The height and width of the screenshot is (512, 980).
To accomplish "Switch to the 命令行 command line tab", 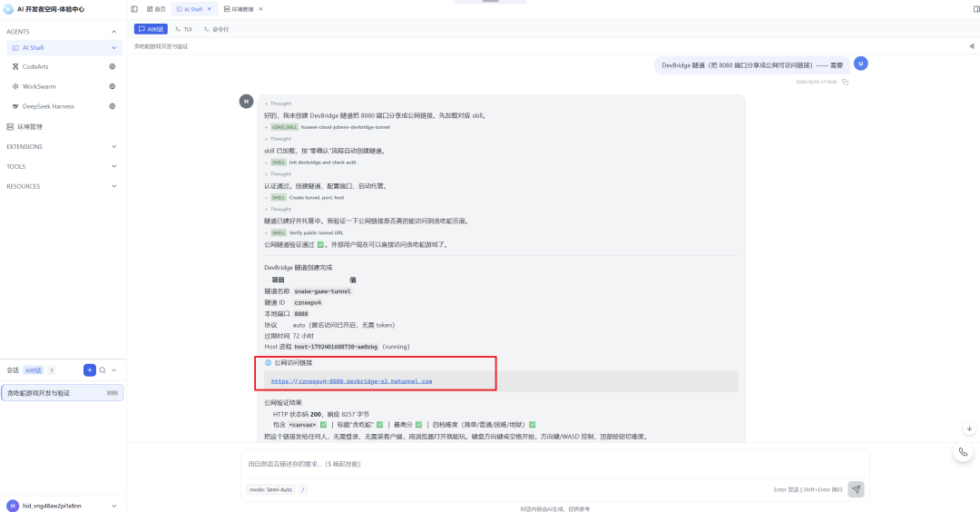I will pos(216,29).
